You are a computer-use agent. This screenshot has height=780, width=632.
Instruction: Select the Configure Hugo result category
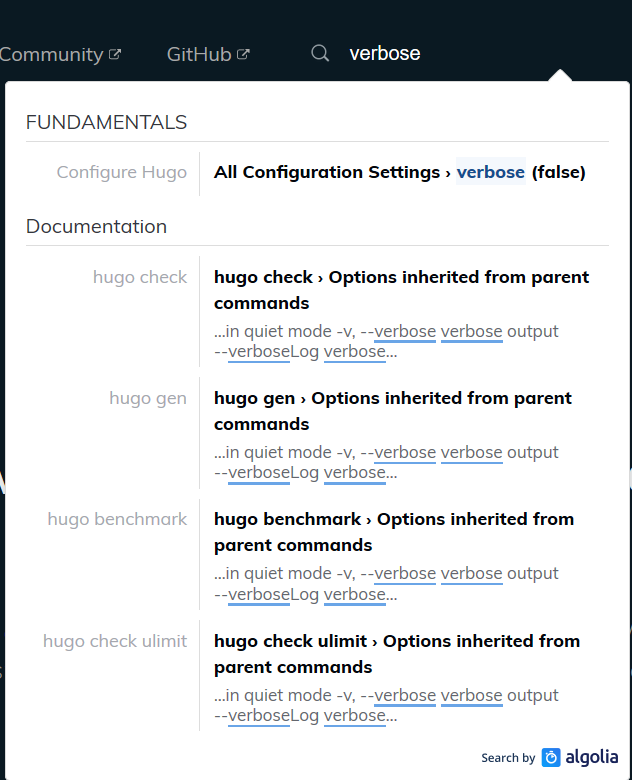point(121,172)
